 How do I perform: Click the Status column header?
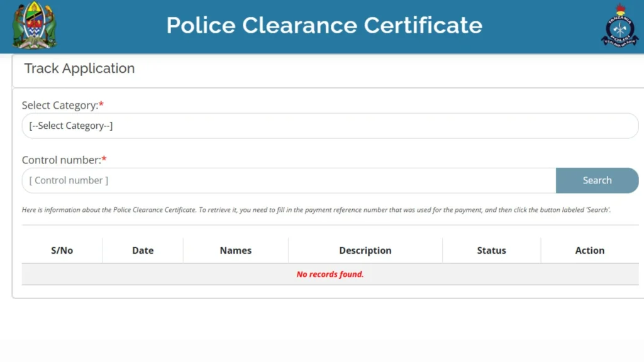[491, 250]
